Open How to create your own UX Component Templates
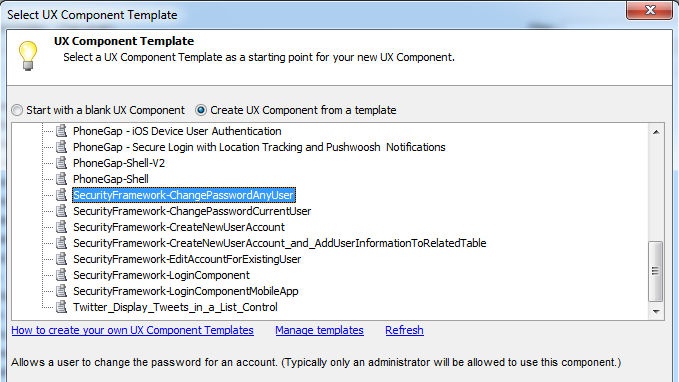The height and width of the screenshot is (382, 679). 133,330
